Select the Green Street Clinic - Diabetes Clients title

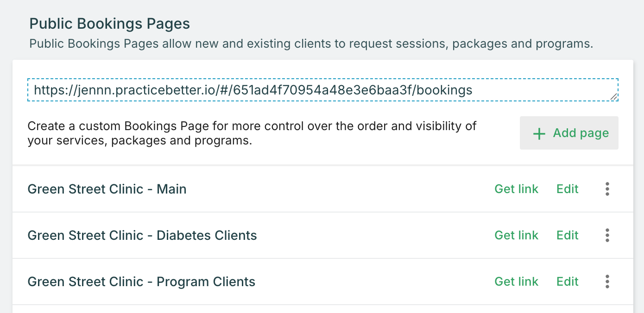point(142,235)
